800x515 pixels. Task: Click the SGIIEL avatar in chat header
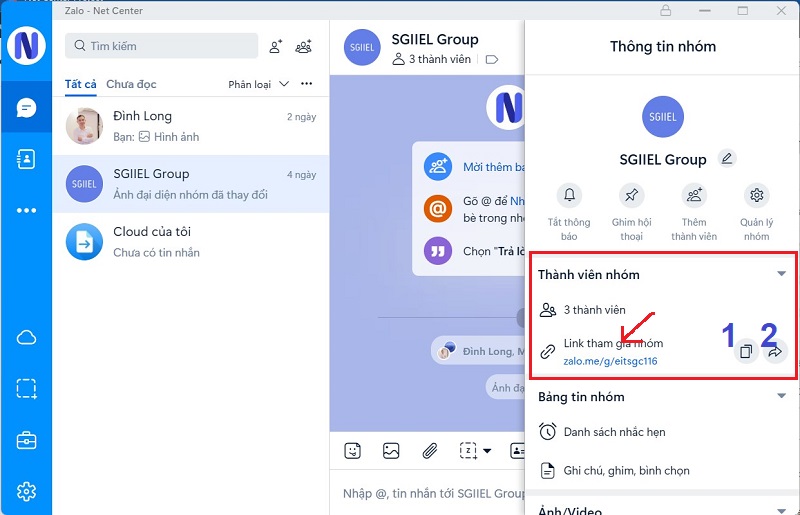(x=362, y=47)
